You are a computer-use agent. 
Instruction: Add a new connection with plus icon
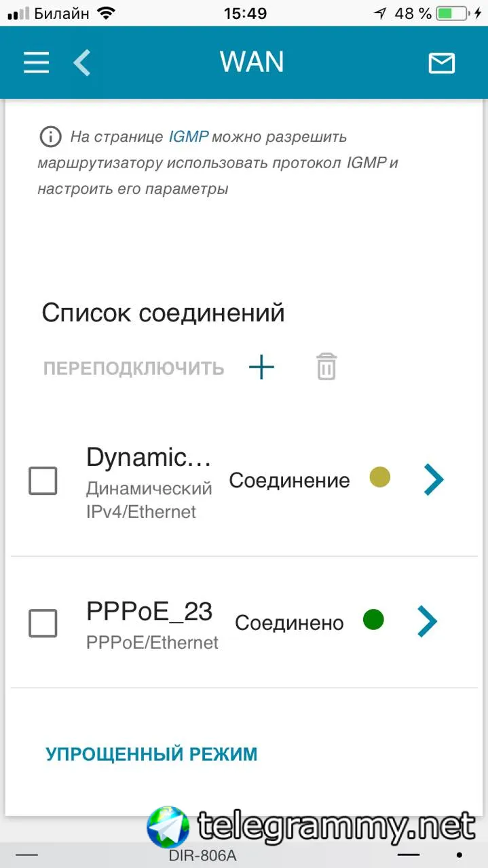coord(261,368)
